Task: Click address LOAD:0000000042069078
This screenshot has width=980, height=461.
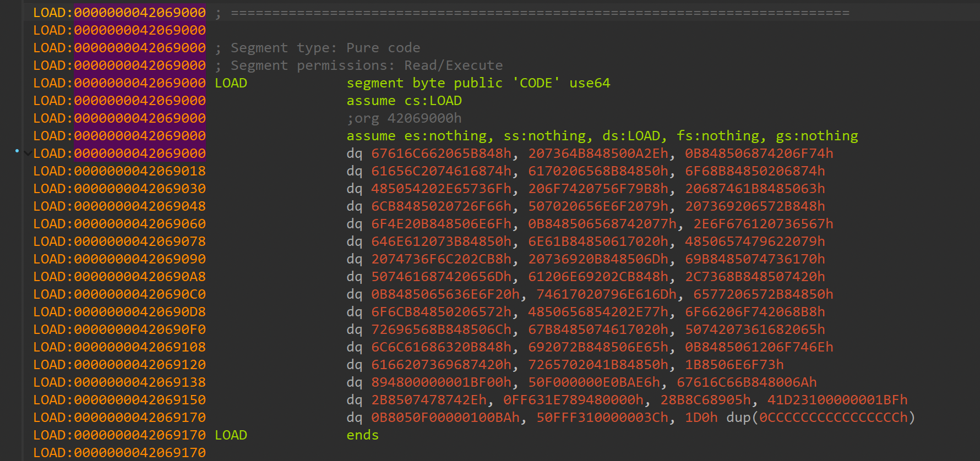Action: point(119,242)
